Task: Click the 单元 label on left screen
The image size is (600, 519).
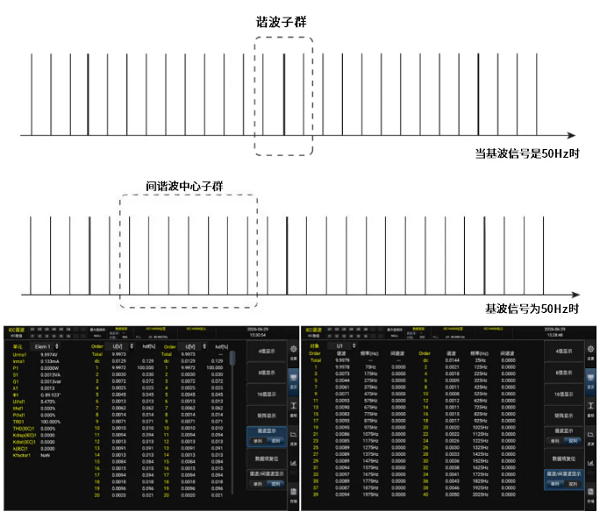Action: (x=18, y=347)
